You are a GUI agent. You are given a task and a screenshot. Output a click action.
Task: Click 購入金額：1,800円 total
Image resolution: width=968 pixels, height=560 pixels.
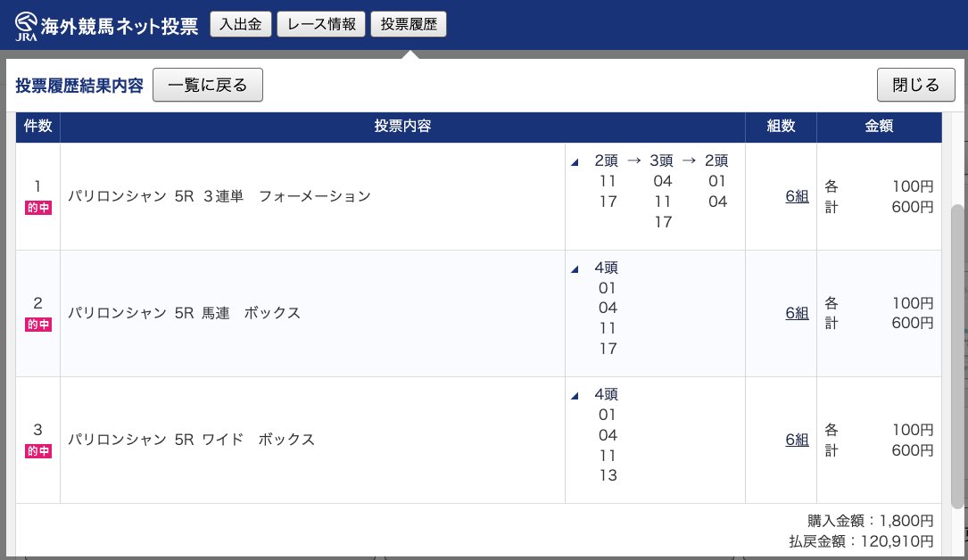point(871,521)
